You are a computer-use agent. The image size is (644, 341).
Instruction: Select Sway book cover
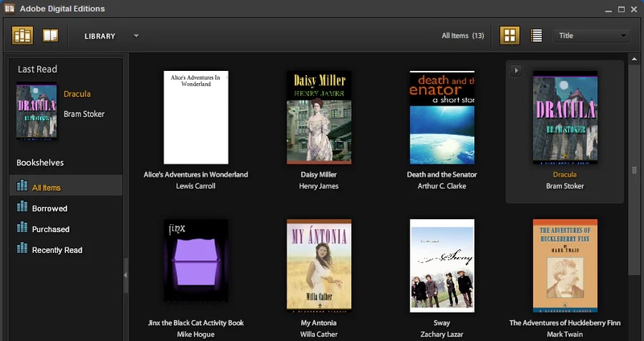[x=442, y=266]
